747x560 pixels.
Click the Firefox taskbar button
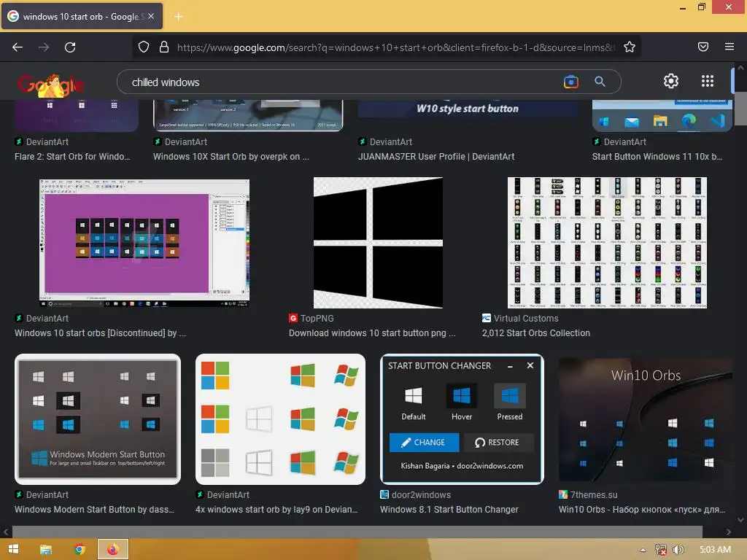[x=113, y=550]
